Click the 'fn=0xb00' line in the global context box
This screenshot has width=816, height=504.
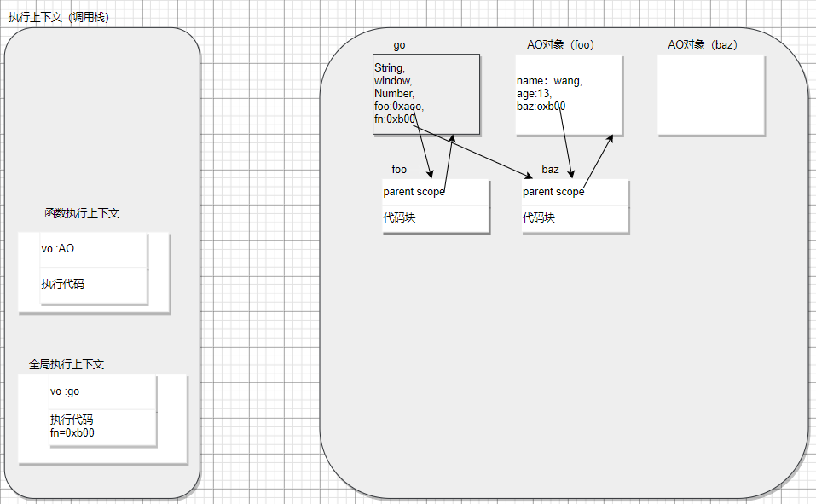coord(72,432)
